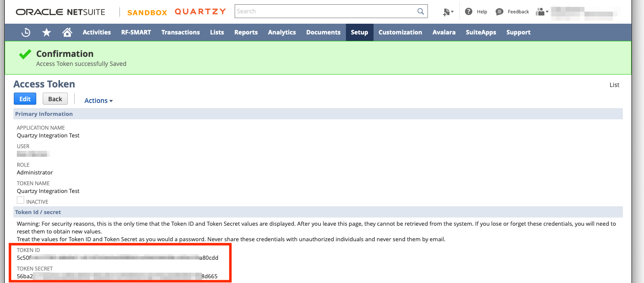Select the Token ID value
644x283 pixels.
click(118, 258)
